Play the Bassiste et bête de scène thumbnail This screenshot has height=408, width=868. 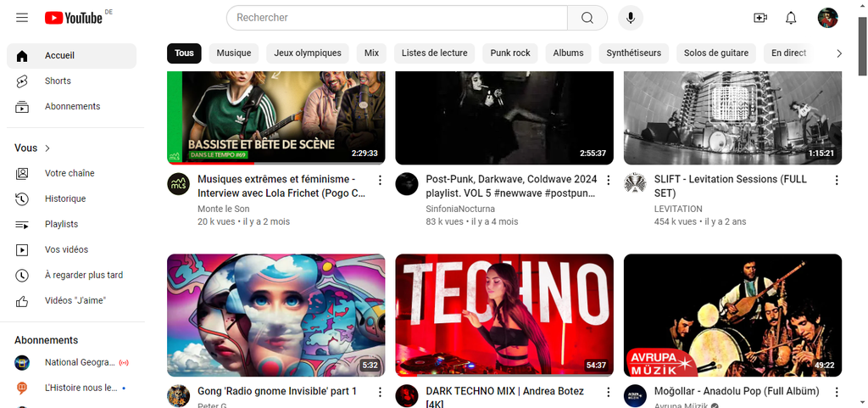(x=275, y=118)
